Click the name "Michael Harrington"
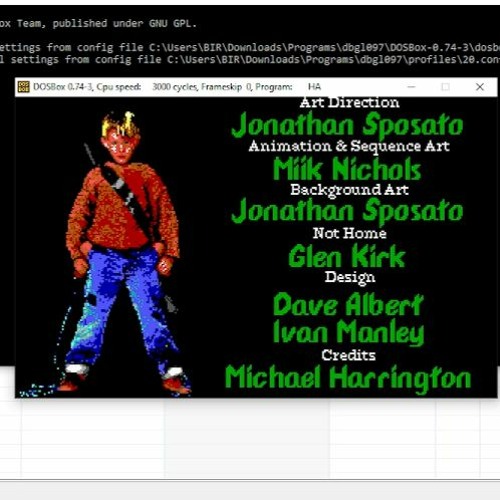The height and width of the screenshot is (500, 500). (x=348, y=379)
